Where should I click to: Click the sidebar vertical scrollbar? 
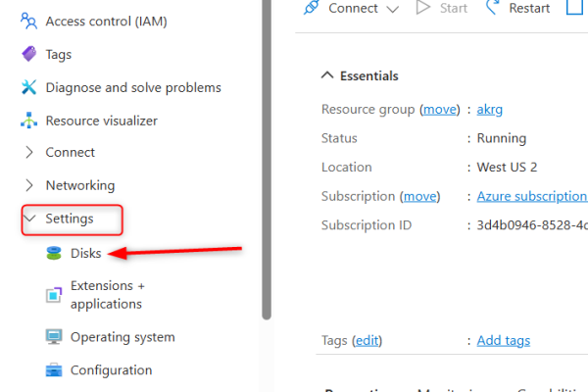coord(267,157)
